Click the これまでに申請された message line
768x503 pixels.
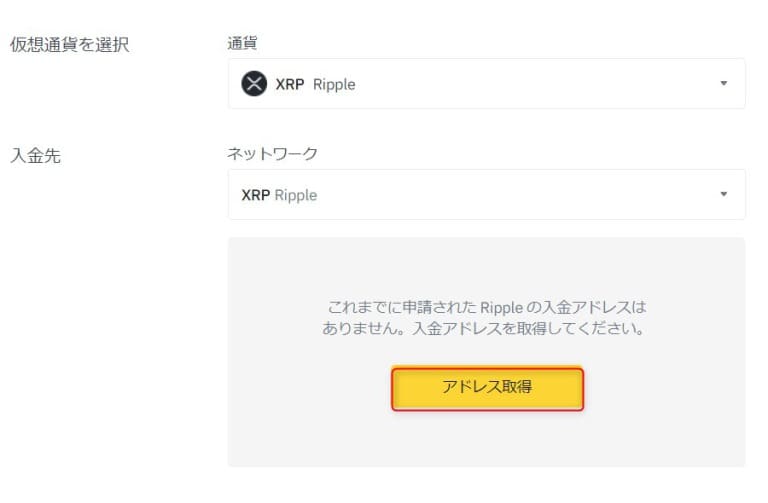(486, 308)
